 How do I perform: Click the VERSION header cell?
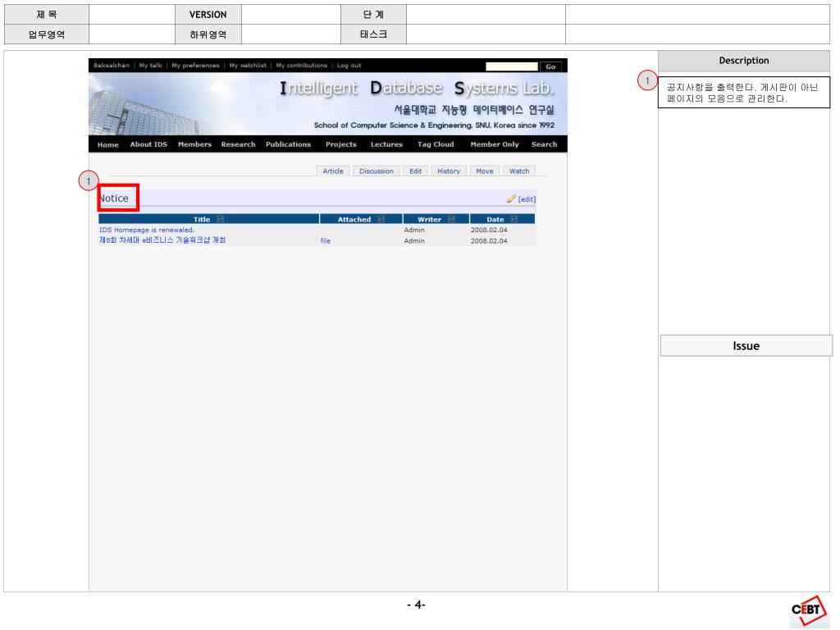tap(208, 15)
